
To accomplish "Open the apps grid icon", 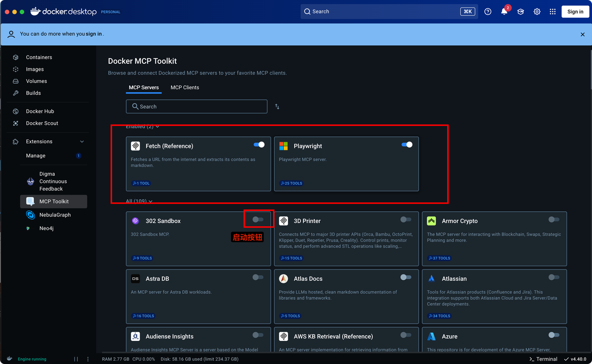I will tap(553, 12).
